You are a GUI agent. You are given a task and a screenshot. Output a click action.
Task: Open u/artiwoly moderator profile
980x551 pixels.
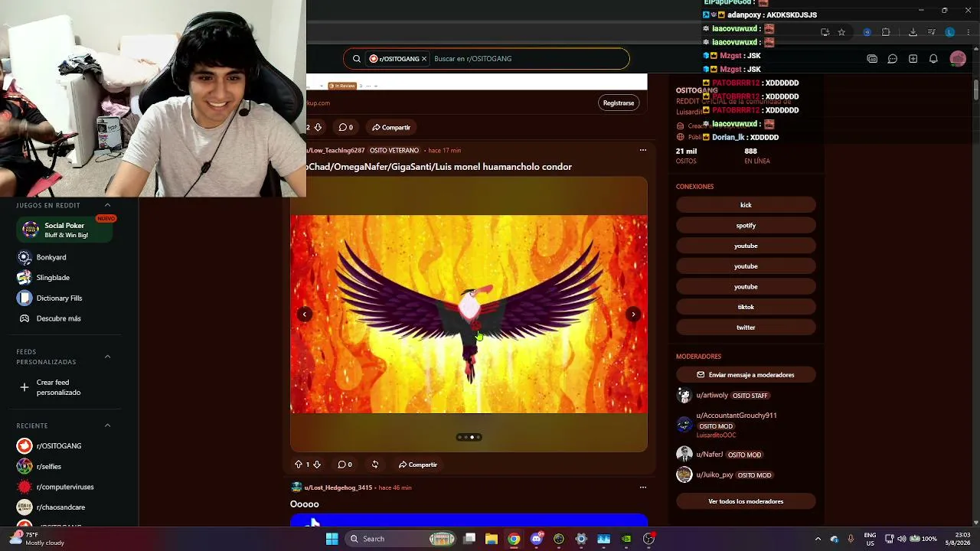point(712,396)
